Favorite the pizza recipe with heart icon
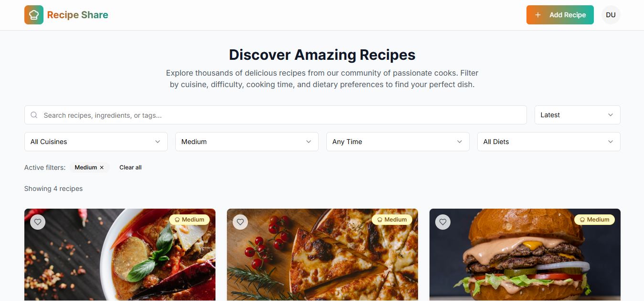 (240, 222)
